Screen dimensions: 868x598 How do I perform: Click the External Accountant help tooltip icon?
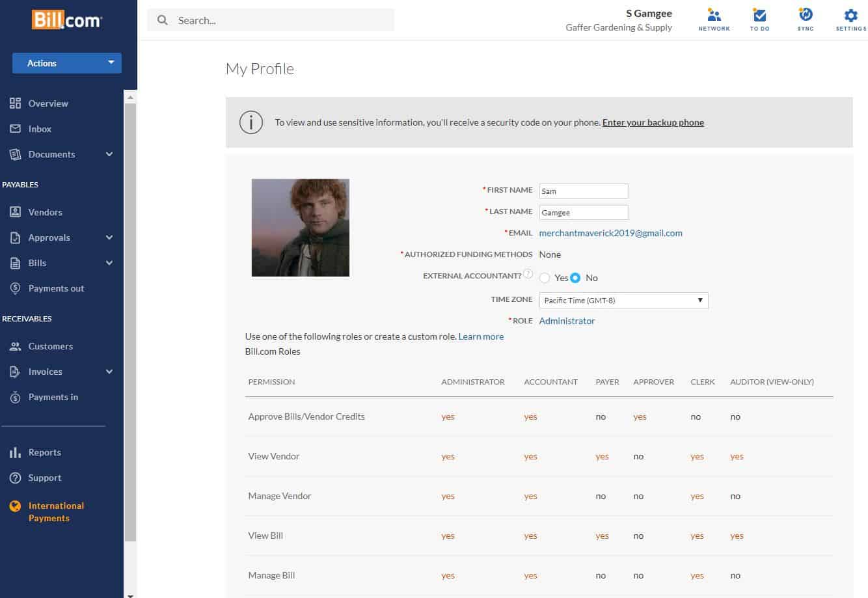click(x=528, y=274)
